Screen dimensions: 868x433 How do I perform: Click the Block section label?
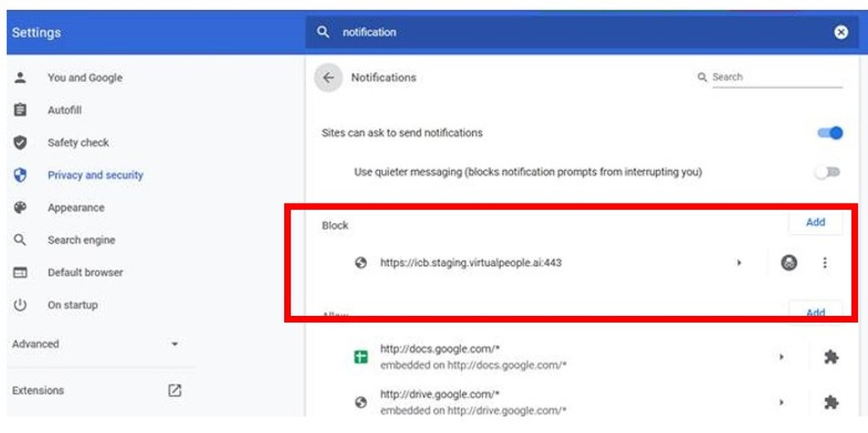tap(335, 225)
